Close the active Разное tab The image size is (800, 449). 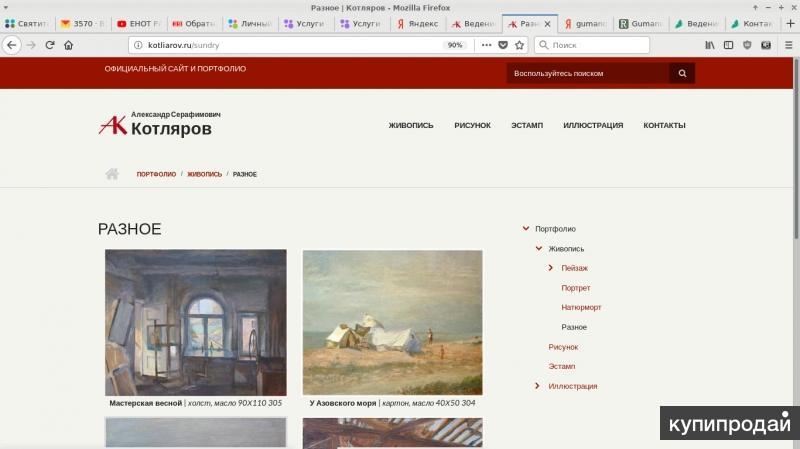547,24
